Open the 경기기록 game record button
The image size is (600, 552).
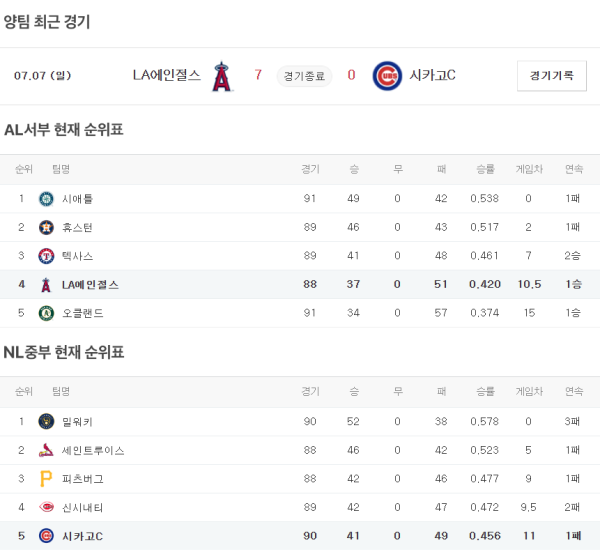point(551,76)
